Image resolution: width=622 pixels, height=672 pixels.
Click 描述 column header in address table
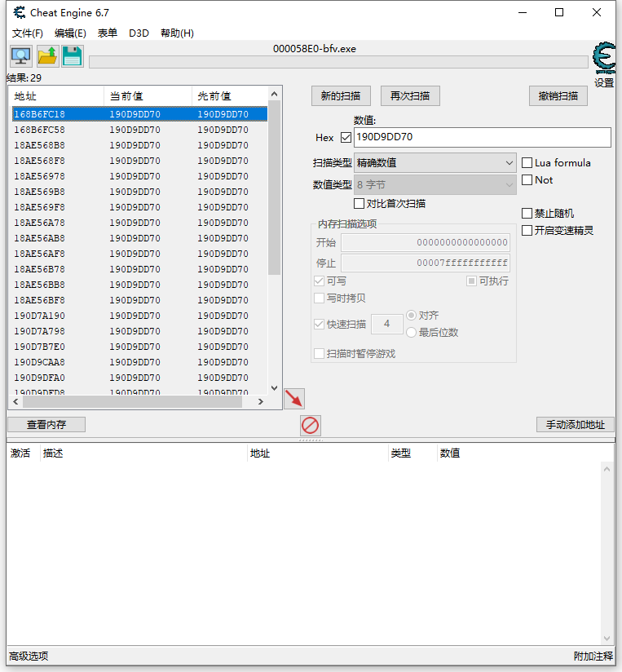144,453
